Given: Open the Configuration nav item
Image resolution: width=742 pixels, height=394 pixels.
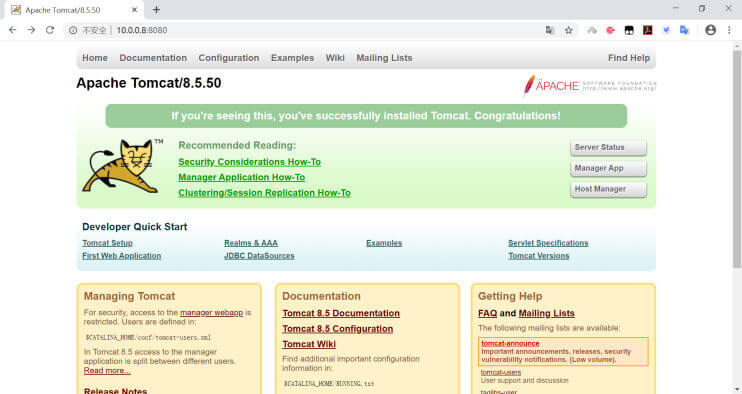Looking at the screenshot, I should pyautogui.click(x=229, y=58).
